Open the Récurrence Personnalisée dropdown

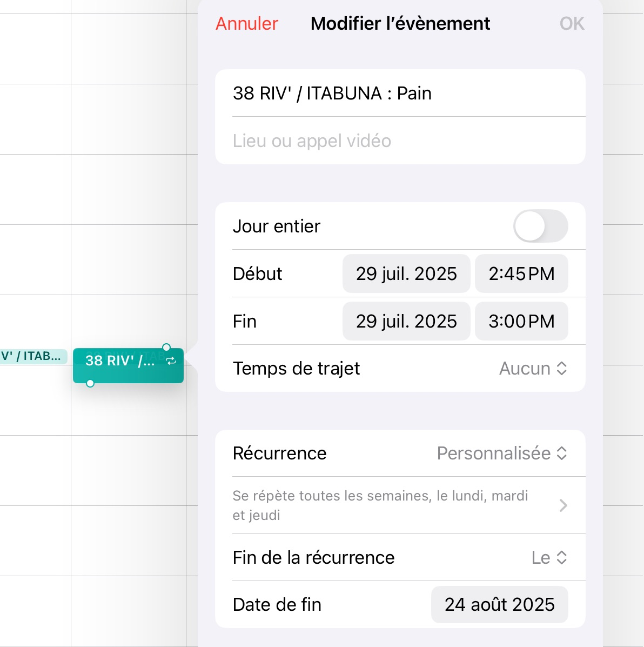pyautogui.click(x=502, y=453)
